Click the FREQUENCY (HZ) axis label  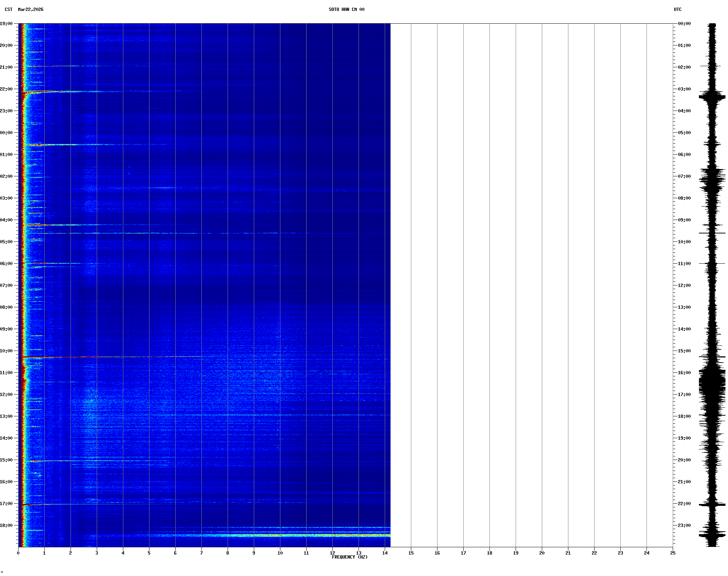[349, 557]
